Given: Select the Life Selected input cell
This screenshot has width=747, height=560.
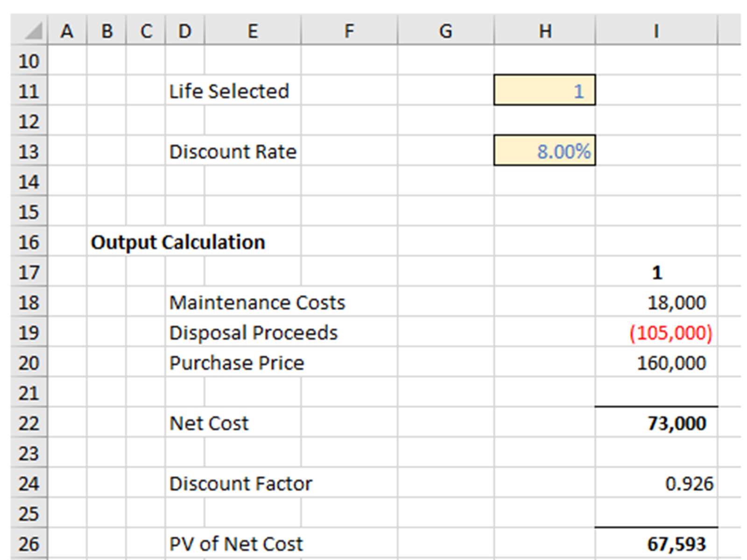Looking at the screenshot, I should tap(544, 91).
